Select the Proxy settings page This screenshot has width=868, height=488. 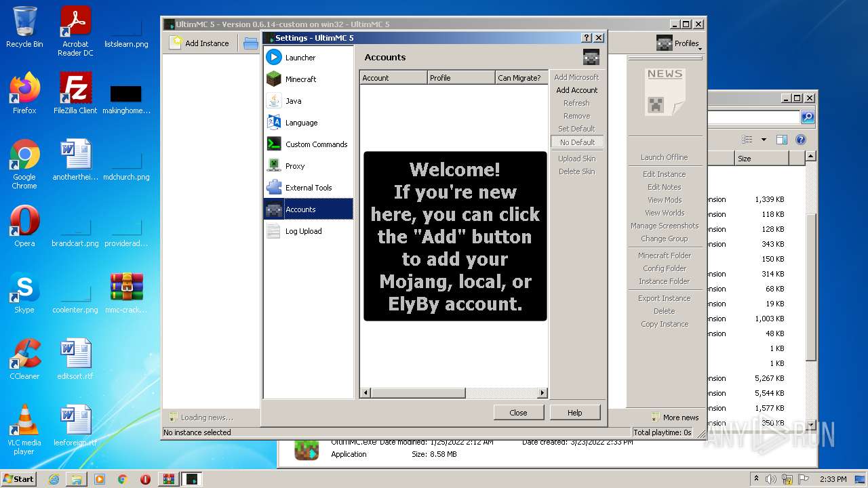(309, 166)
